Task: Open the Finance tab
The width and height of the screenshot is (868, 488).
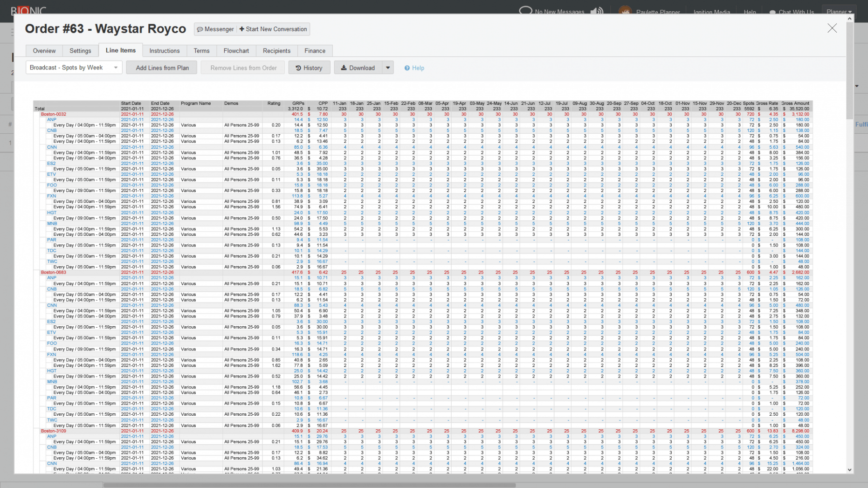Action: tap(315, 51)
